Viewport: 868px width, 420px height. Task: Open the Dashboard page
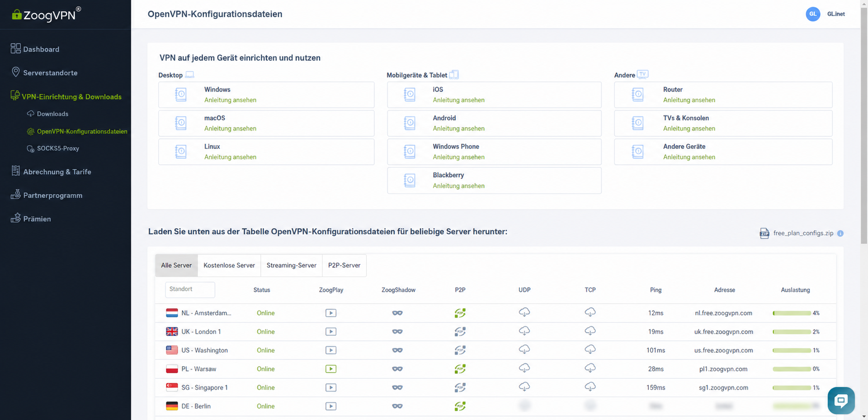pos(35,49)
